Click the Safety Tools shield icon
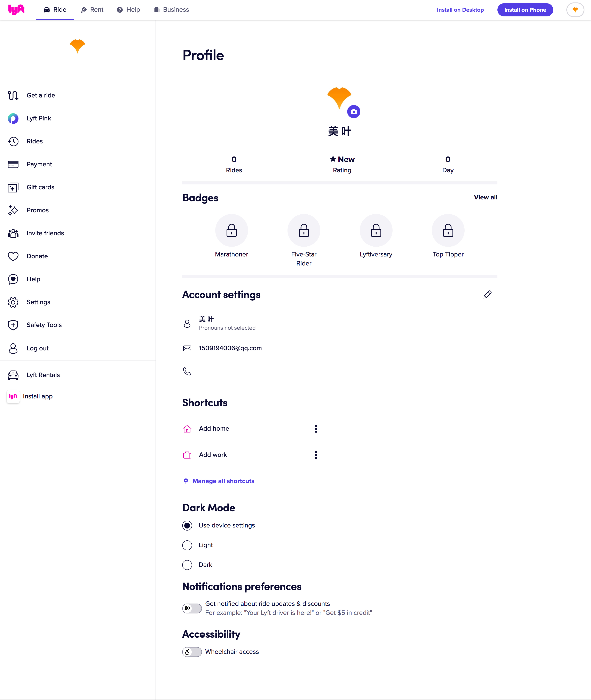The image size is (591, 700). point(13,325)
